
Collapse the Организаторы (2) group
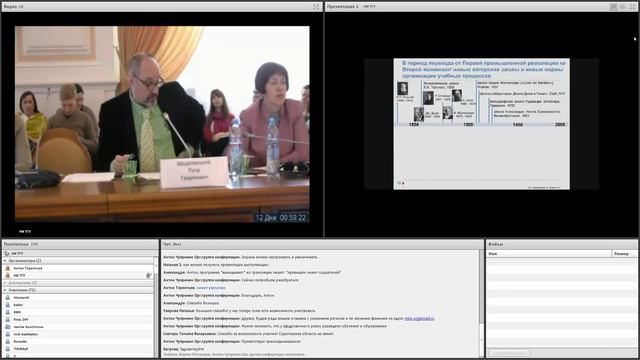point(5,260)
